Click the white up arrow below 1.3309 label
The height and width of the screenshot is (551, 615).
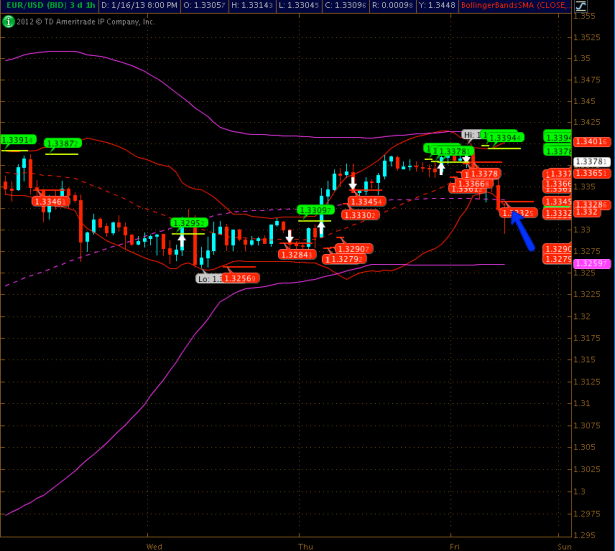322,226
